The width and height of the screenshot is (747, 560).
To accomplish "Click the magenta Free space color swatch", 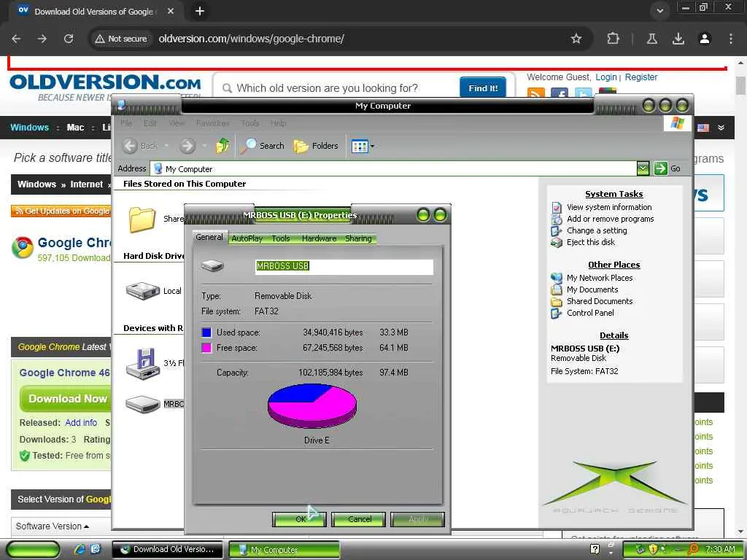I will (206, 348).
